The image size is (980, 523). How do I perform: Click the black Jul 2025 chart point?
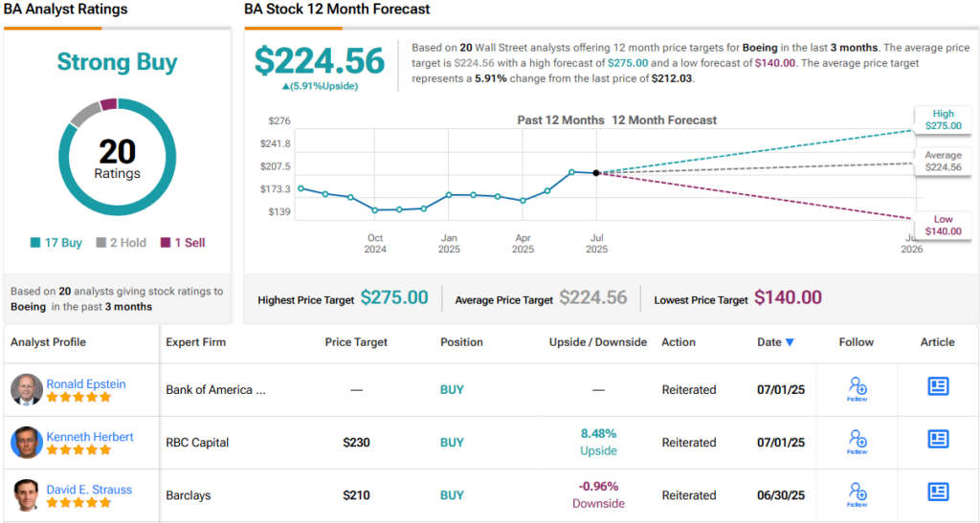[x=596, y=173]
